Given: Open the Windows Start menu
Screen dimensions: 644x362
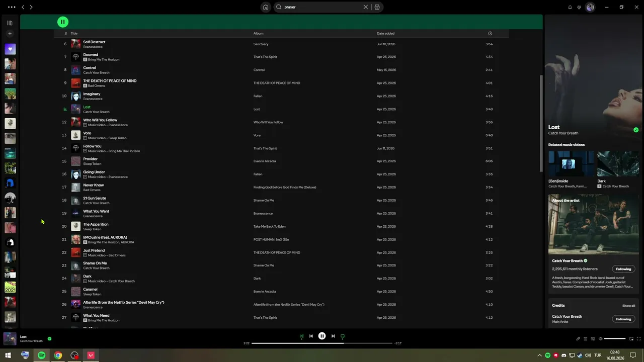Looking at the screenshot, I should 8,355.
